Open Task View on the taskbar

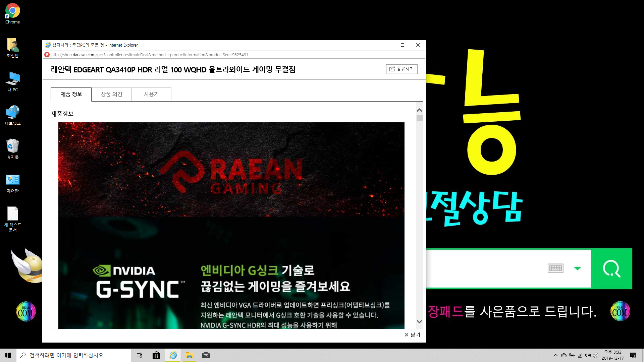[x=140, y=355]
